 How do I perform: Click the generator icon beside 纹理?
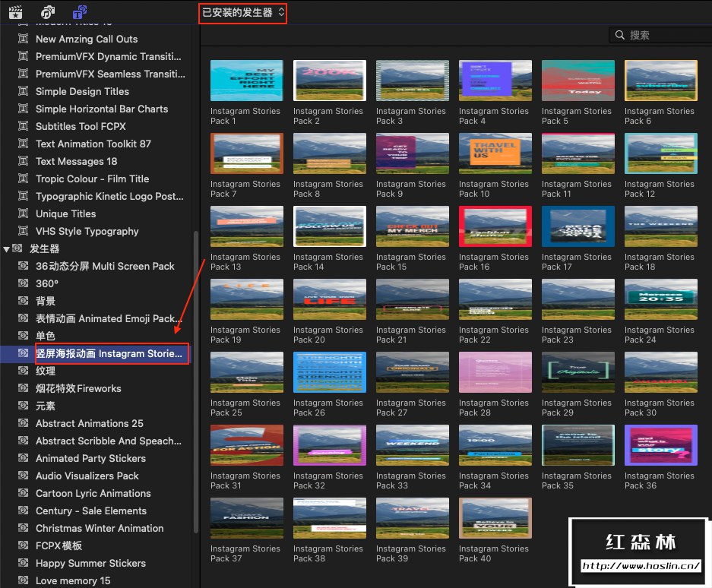[x=23, y=371]
